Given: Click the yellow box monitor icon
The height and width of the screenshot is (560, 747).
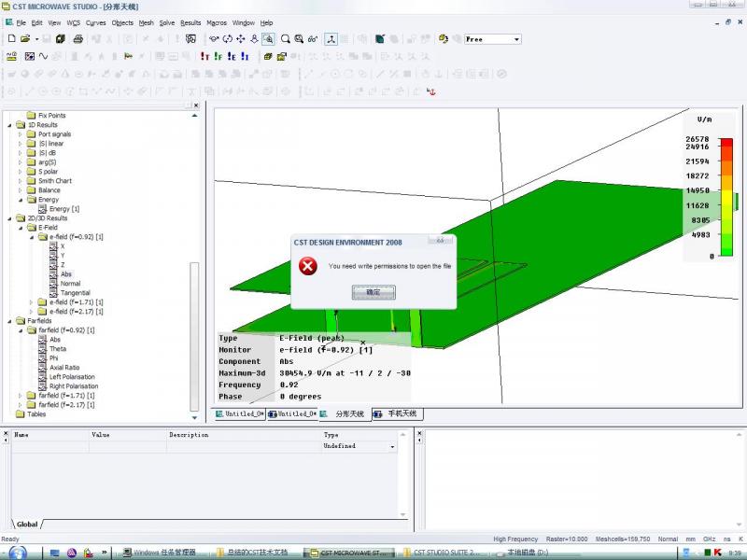Looking at the screenshot, I should (268, 57).
